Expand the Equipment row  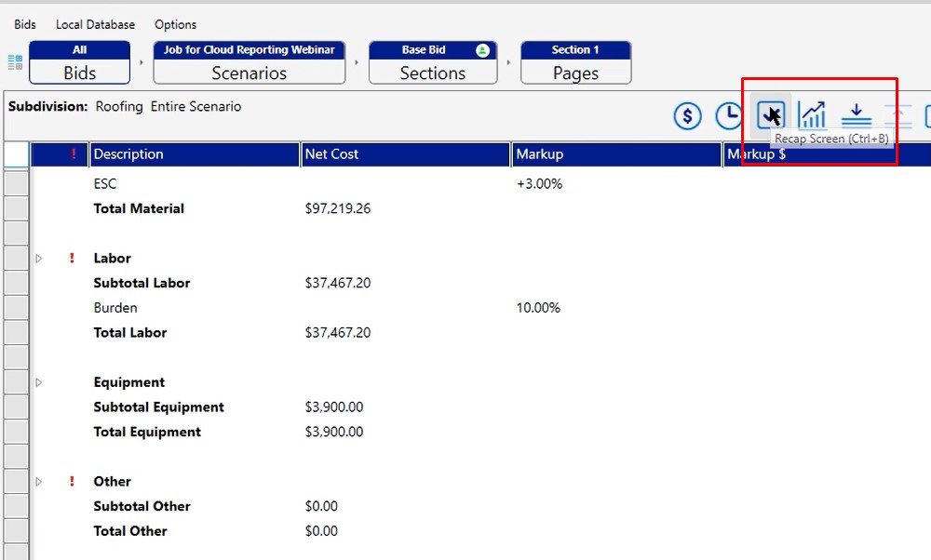tap(39, 382)
